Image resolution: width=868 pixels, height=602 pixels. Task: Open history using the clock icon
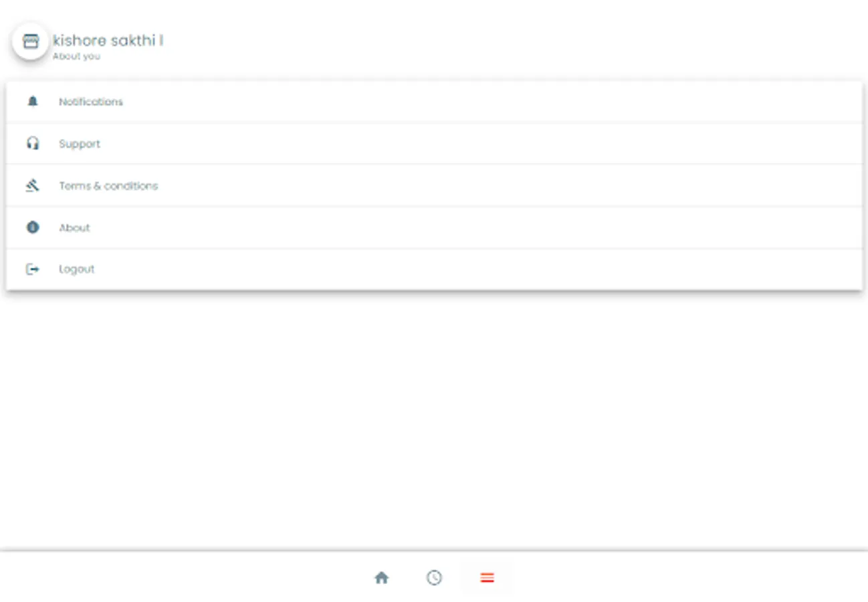(434, 577)
